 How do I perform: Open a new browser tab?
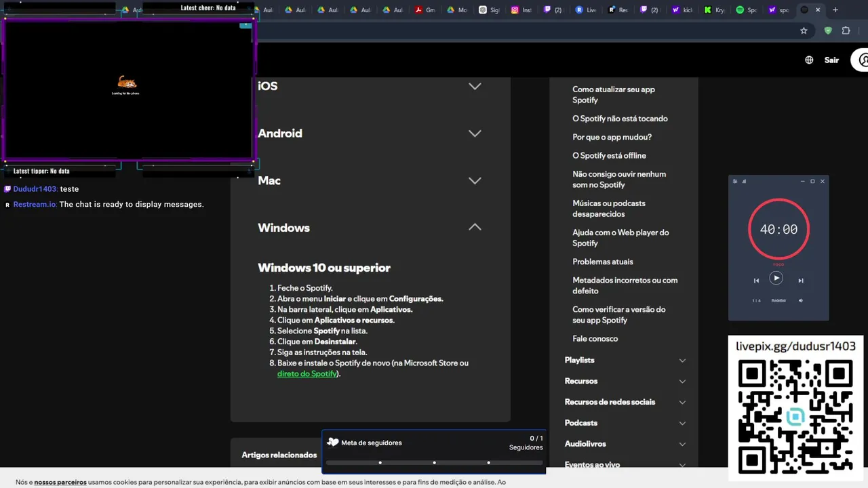[x=835, y=10]
